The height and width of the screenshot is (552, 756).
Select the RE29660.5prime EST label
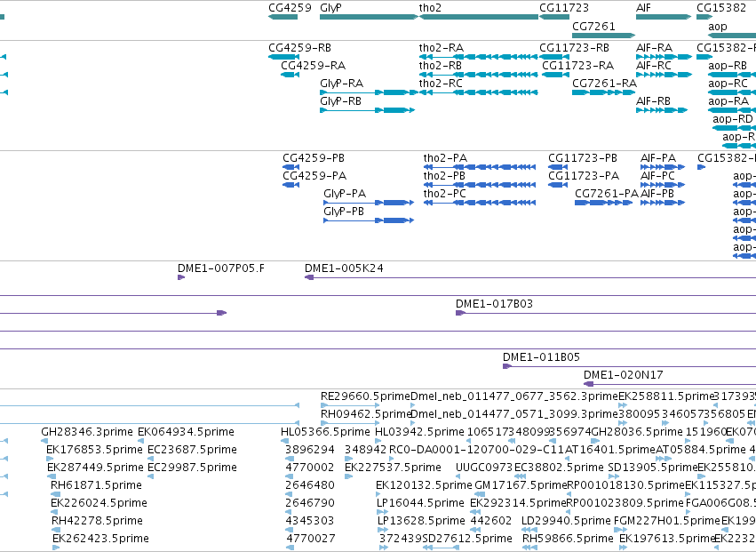(365, 396)
